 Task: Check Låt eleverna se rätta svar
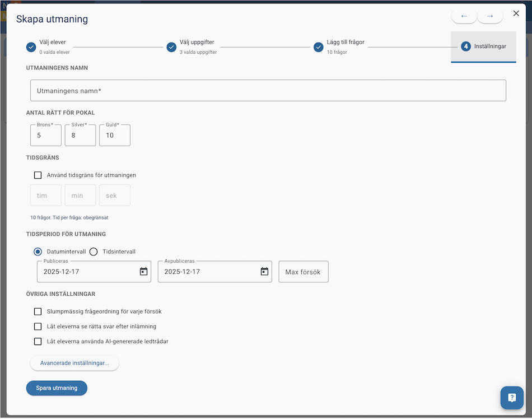pyautogui.click(x=38, y=327)
